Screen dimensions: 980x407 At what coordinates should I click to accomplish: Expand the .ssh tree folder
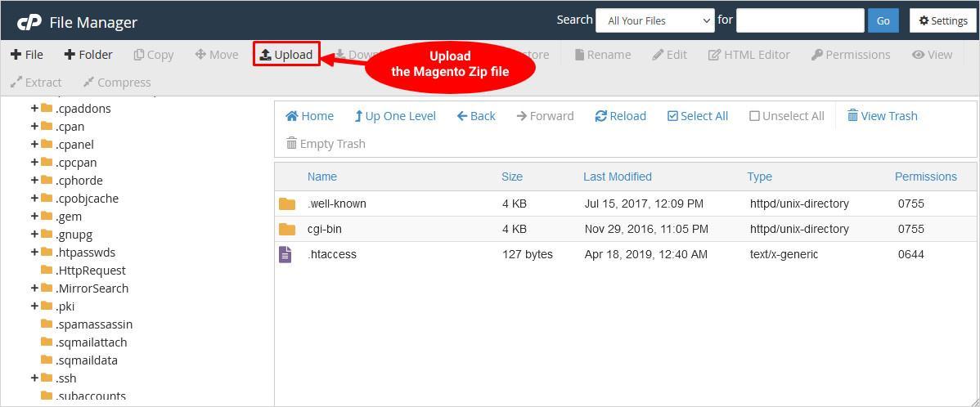point(34,378)
